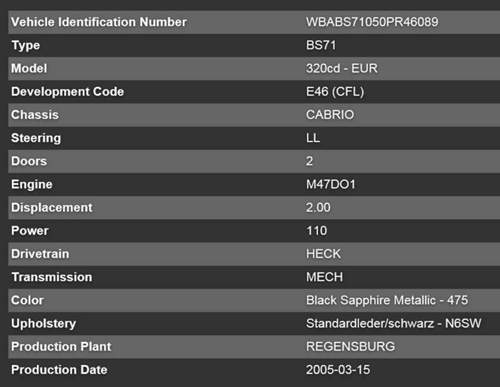Select the Engine value M47DO1
The image size is (500, 387).
[x=331, y=184]
